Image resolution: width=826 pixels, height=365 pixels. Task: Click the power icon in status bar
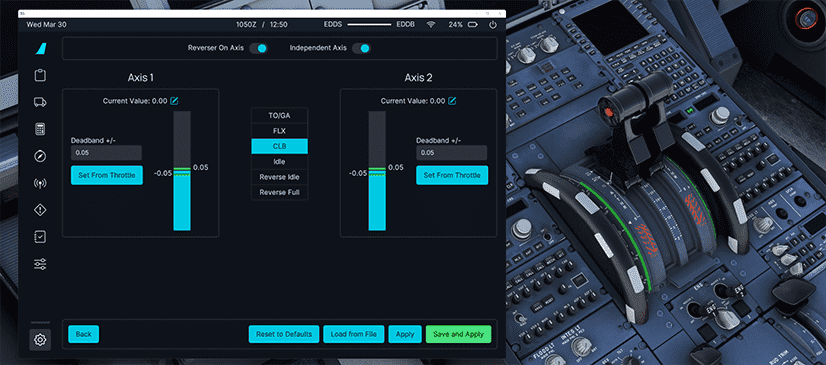click(x=493, y=24)
